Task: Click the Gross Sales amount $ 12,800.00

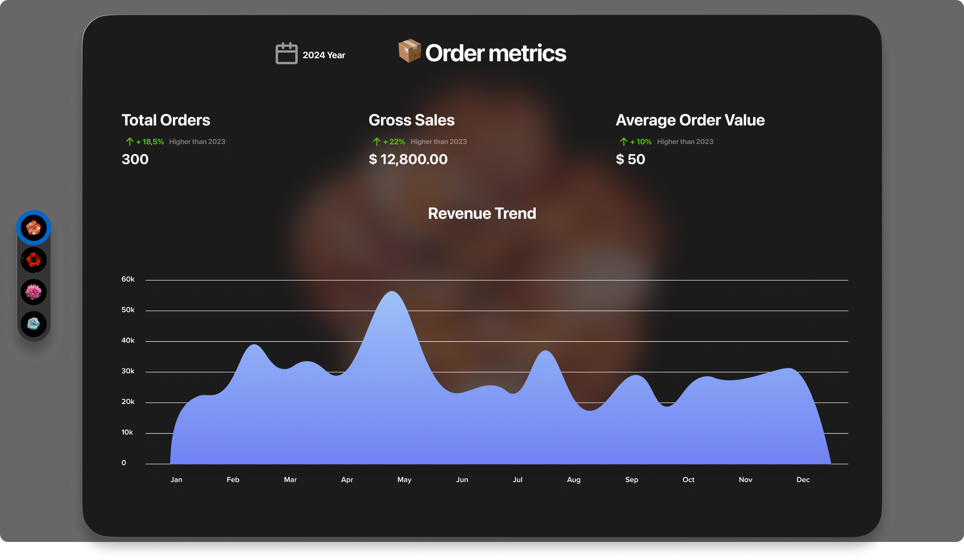Action: point(408,160)
